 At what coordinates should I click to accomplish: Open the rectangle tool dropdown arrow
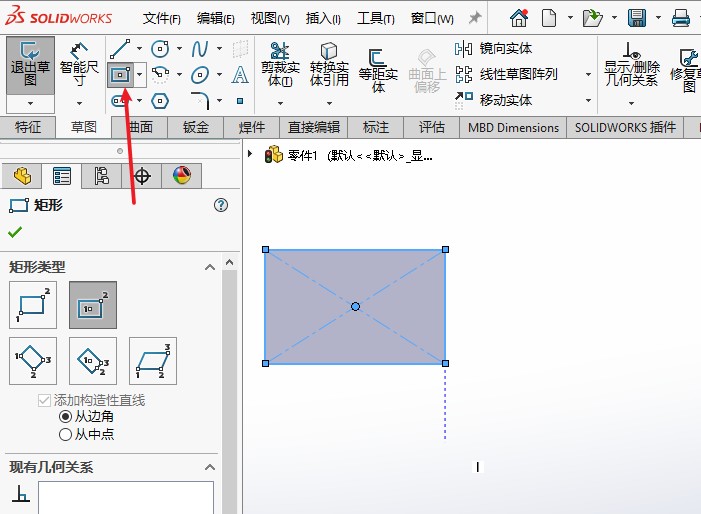tap(140, 75)
